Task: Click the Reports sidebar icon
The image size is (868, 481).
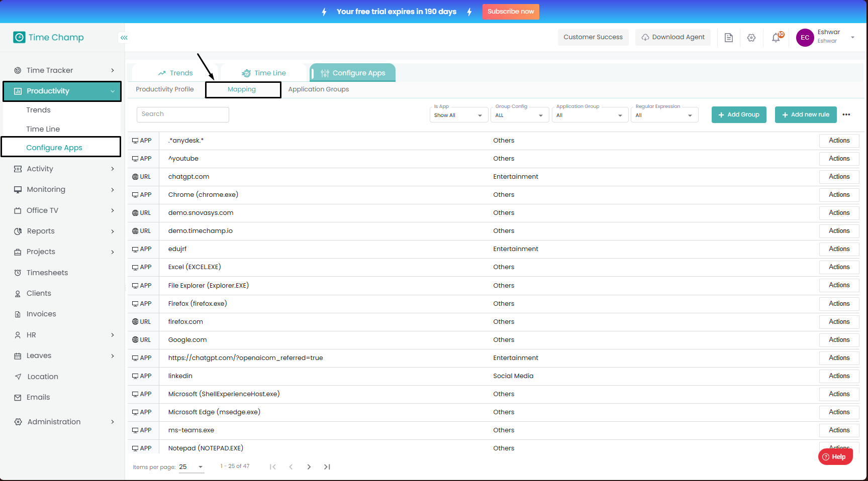Action: tap(18, 231)
